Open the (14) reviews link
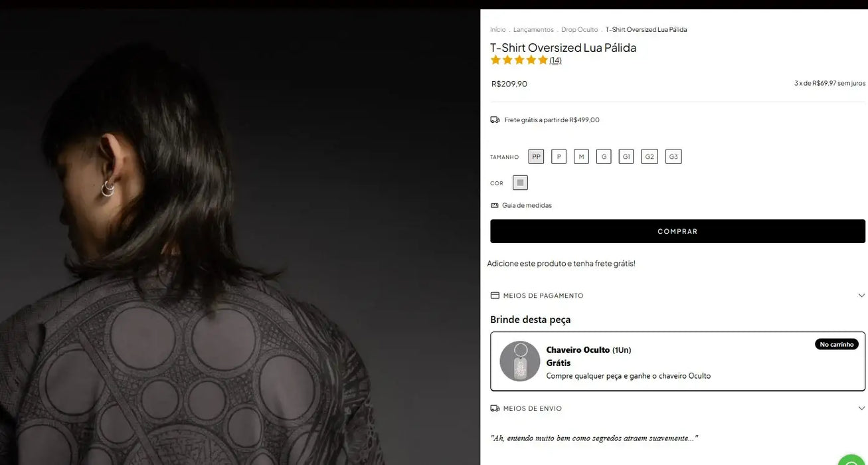868x465 pixels. 555,60
